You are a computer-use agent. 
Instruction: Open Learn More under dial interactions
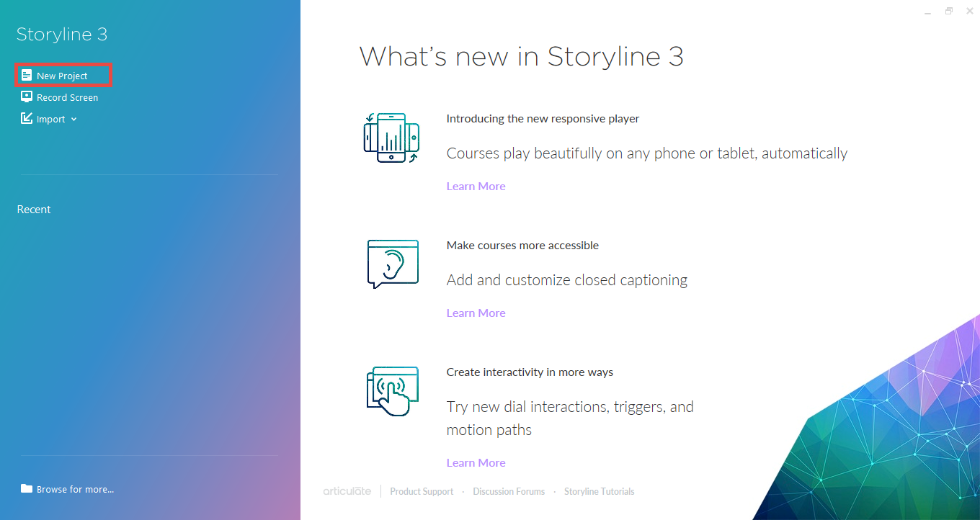[x=476, y=462]
